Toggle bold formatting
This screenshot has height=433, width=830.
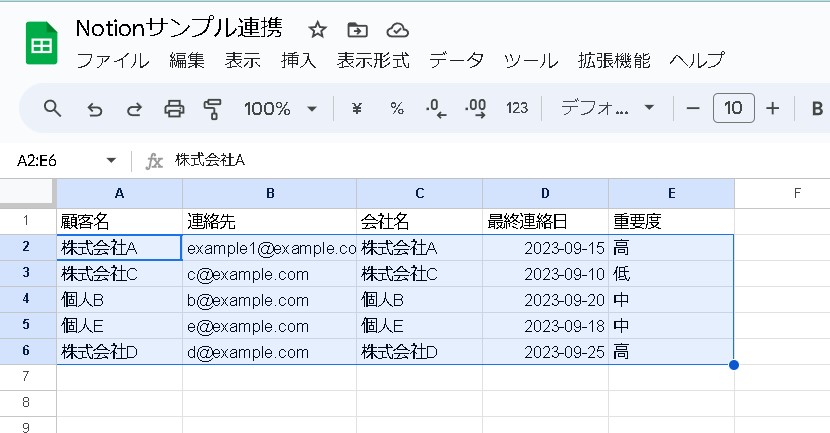pos(817,108)
